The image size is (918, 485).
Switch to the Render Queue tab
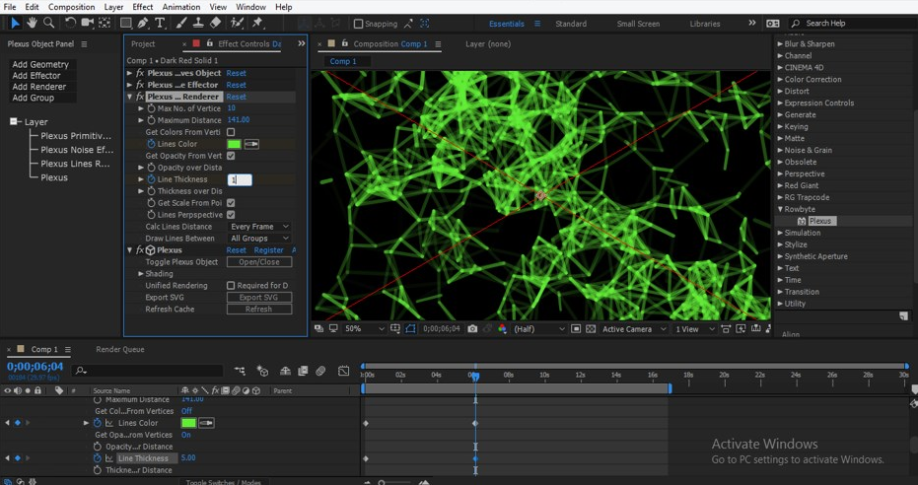click(120, 350)
